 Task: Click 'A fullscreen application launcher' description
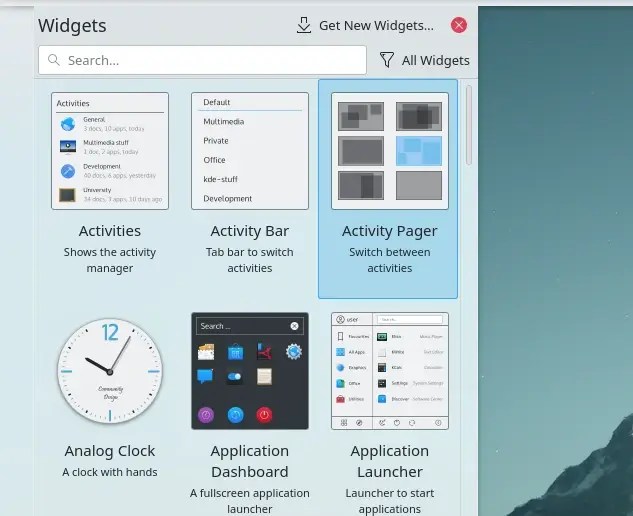click(x=250, y=501)
